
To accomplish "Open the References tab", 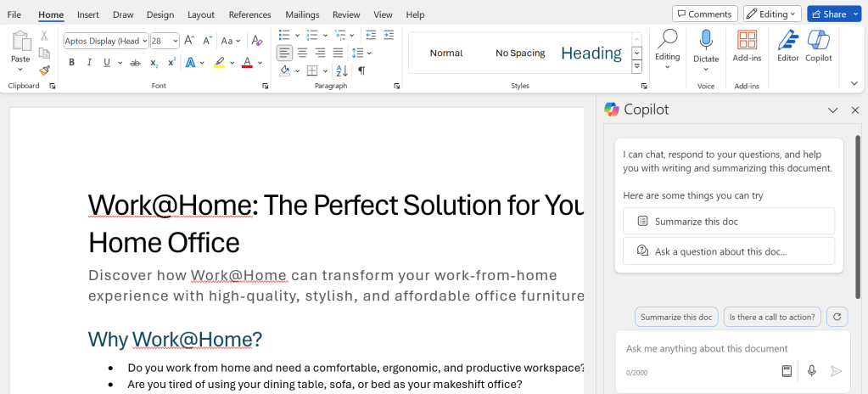I will pyautogui.click(x=249, y=14).
